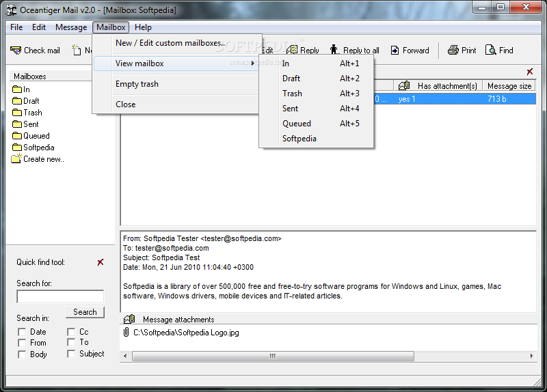This screenshot has width=547, height=392.
Task: Minimize the Oceantiger Mail window
Action: coord(483,7)
